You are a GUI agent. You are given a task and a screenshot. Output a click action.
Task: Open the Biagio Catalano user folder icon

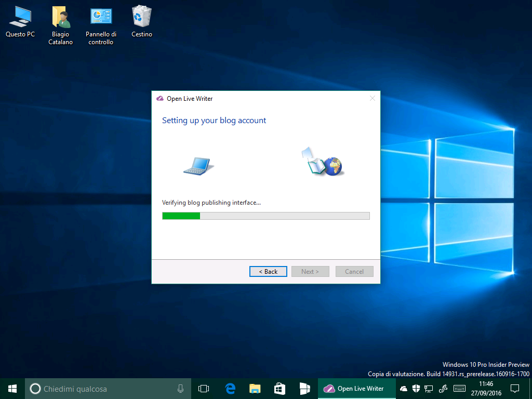coord(60,26)
